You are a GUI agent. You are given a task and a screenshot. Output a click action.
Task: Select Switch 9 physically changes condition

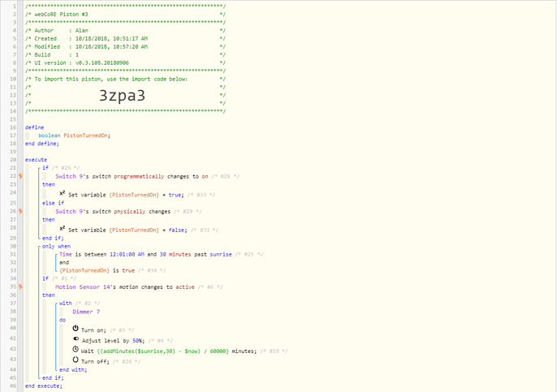(x=113, y=211)
